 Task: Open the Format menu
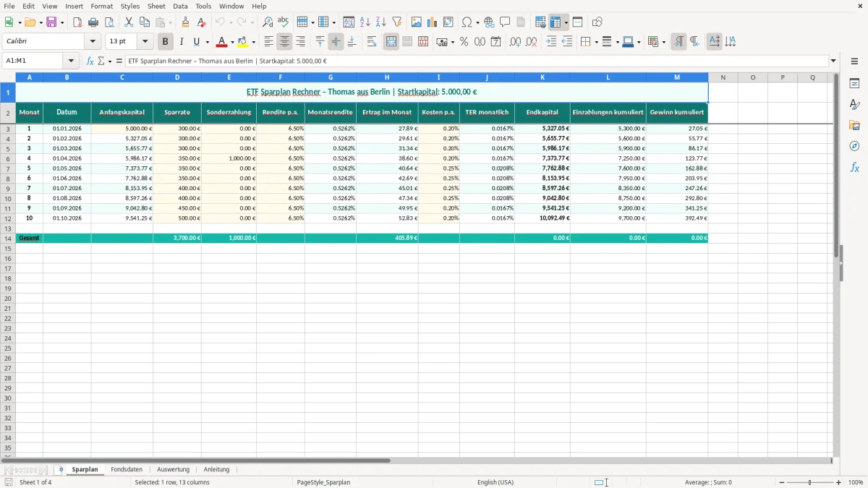102,6
